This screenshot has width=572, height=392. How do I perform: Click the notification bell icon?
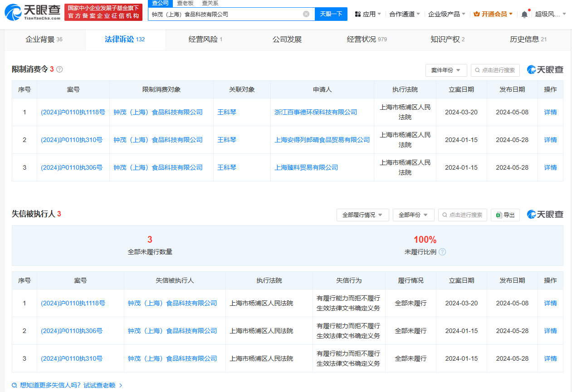pyautogui.click(x=524, y=14)
